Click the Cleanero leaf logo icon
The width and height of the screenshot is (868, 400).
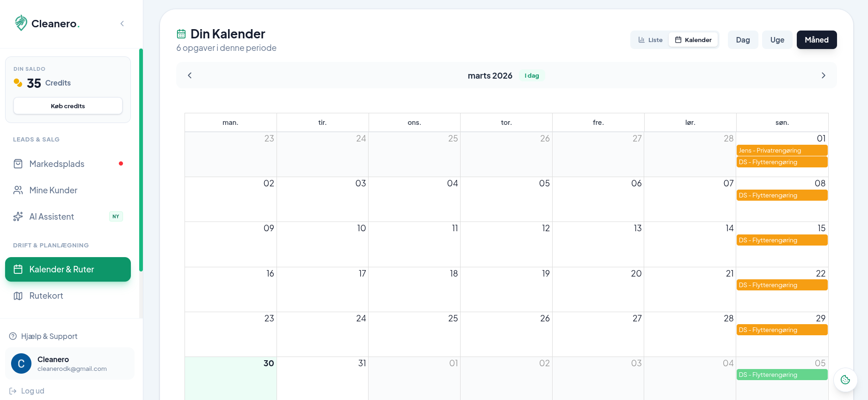(21, 23)
